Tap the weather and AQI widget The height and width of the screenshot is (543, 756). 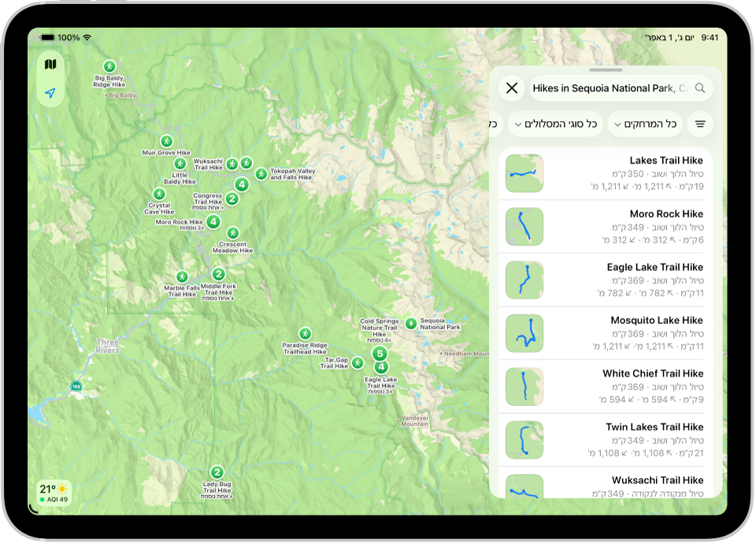[x=54, y=493]
